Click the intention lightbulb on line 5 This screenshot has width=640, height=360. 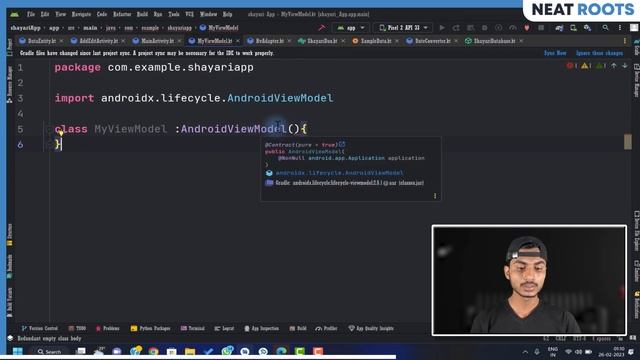click(x=61, y=132)
